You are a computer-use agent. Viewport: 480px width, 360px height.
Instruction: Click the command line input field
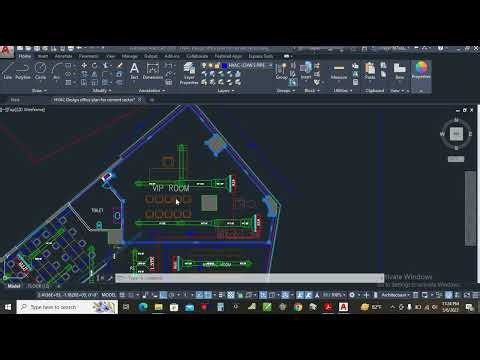[249, 278]
